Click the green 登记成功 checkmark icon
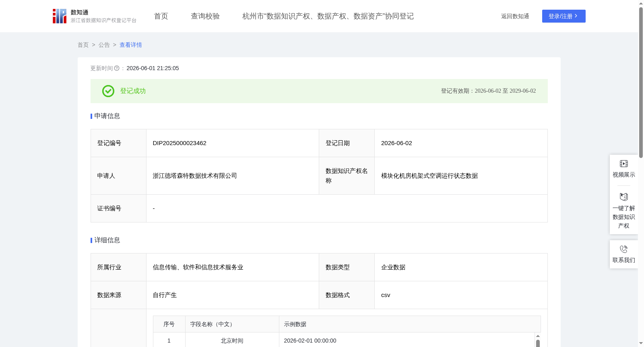 tap(108, 91)
